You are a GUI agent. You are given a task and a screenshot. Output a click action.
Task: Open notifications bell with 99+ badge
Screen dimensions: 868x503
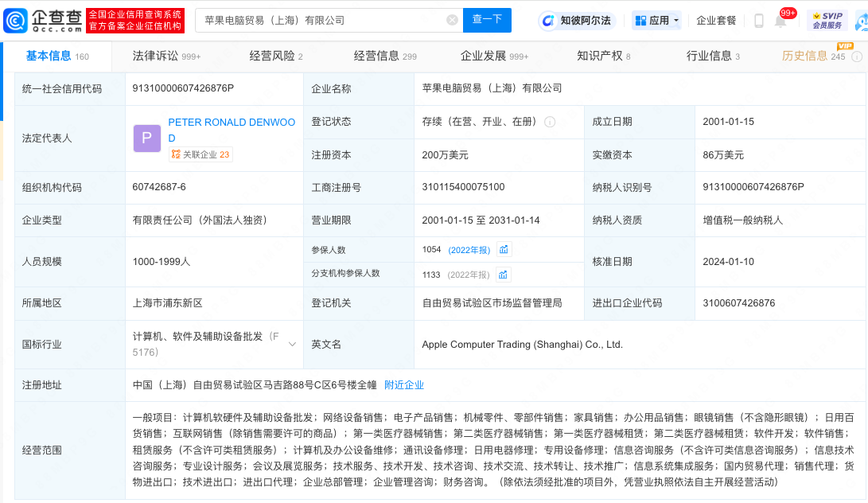point(780,21)
